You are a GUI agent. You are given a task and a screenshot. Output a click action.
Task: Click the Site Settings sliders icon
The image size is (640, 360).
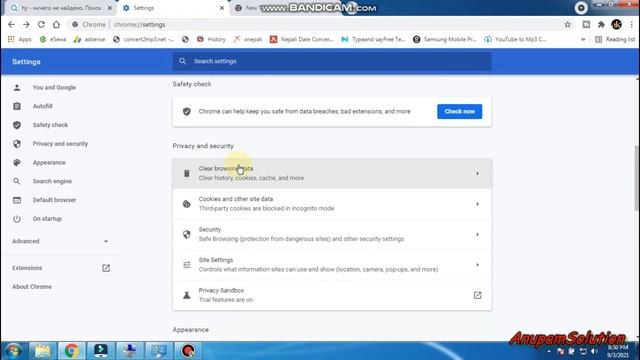pos(187,265)
